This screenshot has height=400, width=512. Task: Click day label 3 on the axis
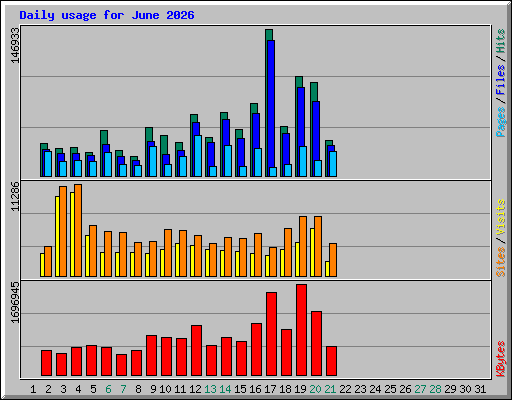click(x=63, y=389)
